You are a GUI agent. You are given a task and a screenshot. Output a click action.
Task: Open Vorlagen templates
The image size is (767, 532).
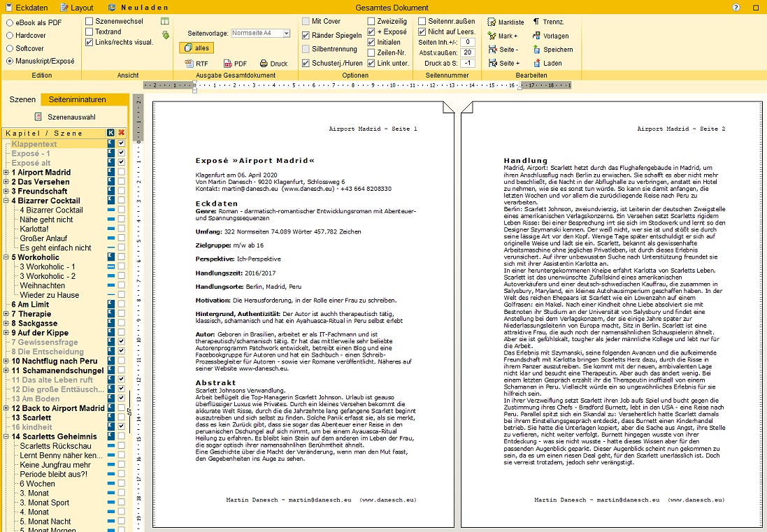550,36
